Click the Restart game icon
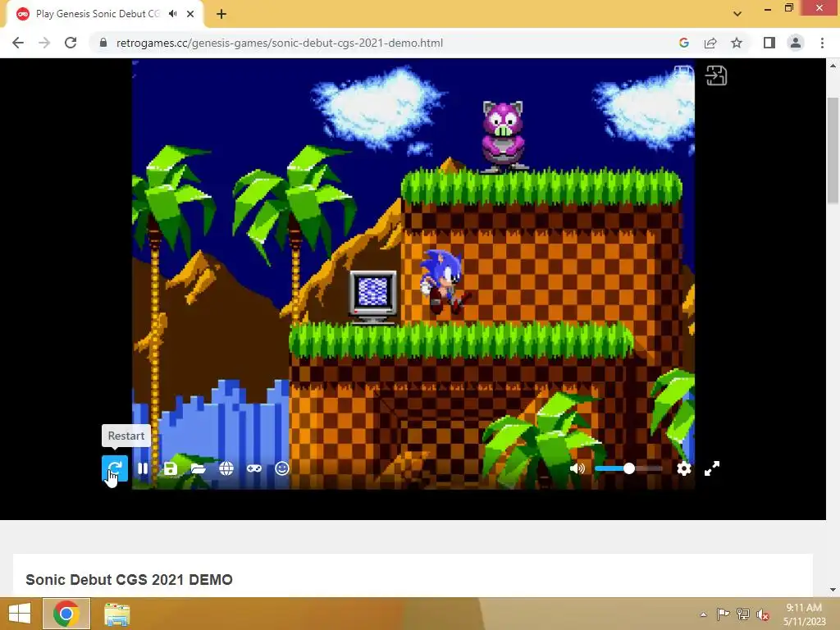 (x=115, y=468)
